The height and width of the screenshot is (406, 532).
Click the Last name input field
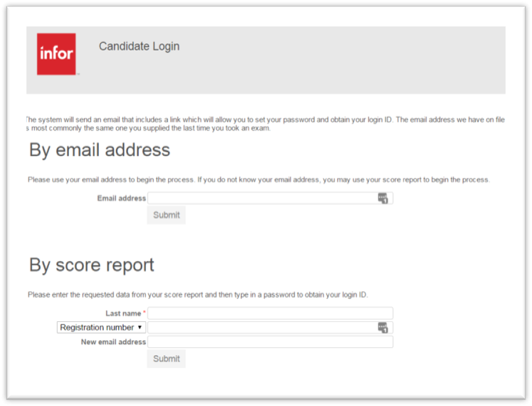270,313
